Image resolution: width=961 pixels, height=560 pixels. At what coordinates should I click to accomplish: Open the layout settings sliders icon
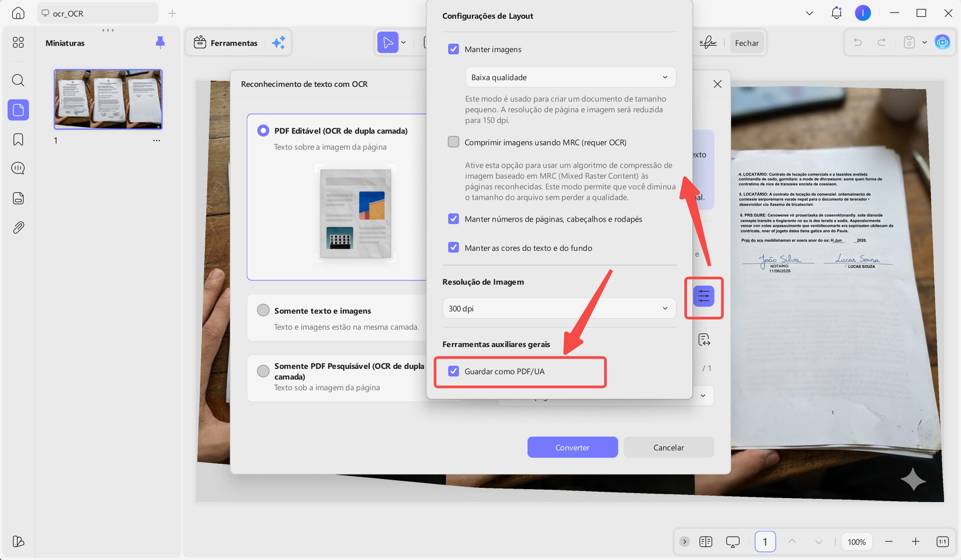coord(704,296)
